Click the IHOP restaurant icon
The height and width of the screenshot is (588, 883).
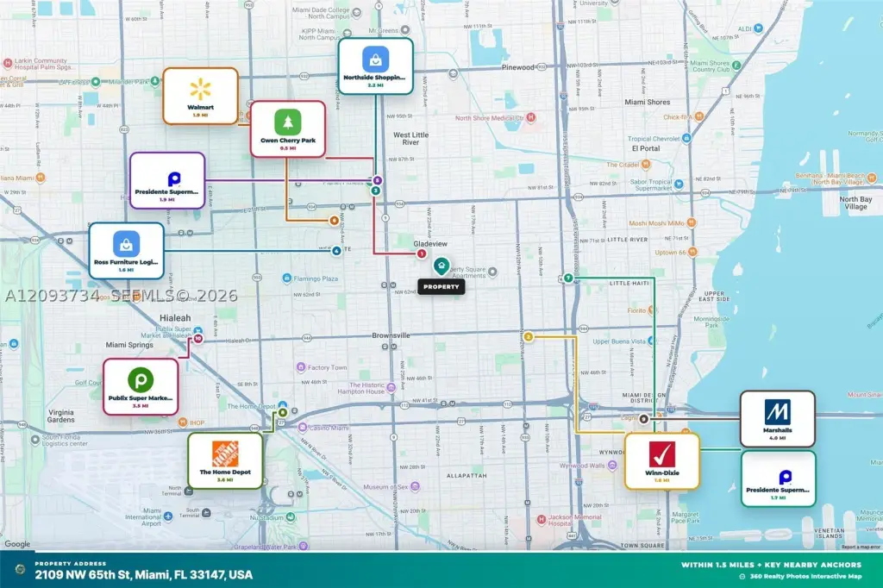(x=183, y=422)
